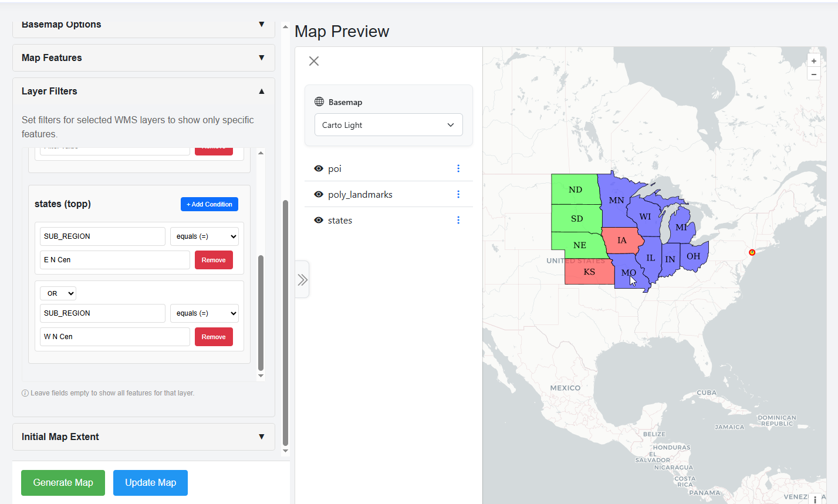This screenshot has height=504, width=838.
Task: Click filter list scrollbar thumb
Action: pos(261,313)
